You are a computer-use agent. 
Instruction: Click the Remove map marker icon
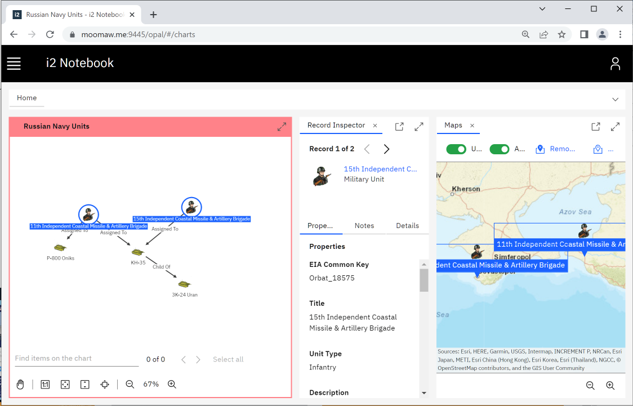click(540, 149)
